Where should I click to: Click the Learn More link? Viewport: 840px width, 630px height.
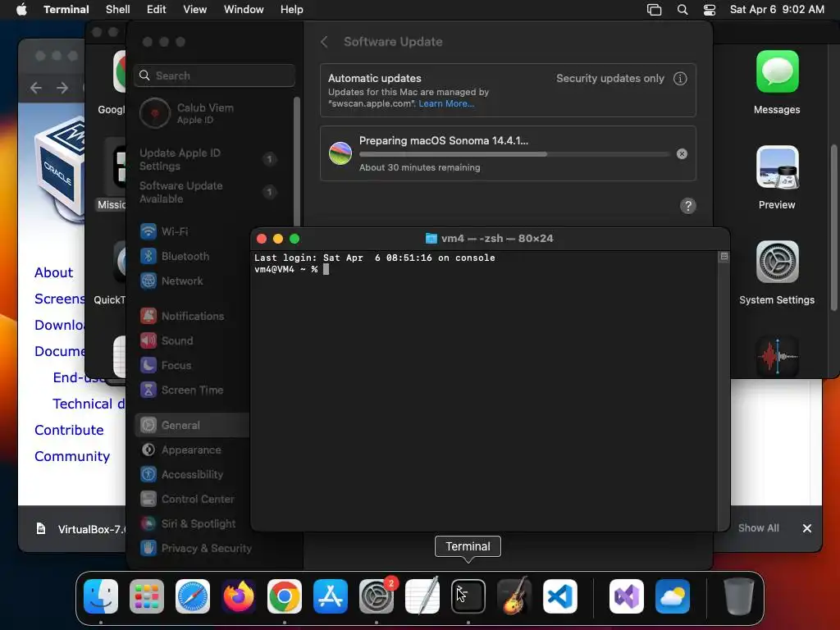coord(446,104)
